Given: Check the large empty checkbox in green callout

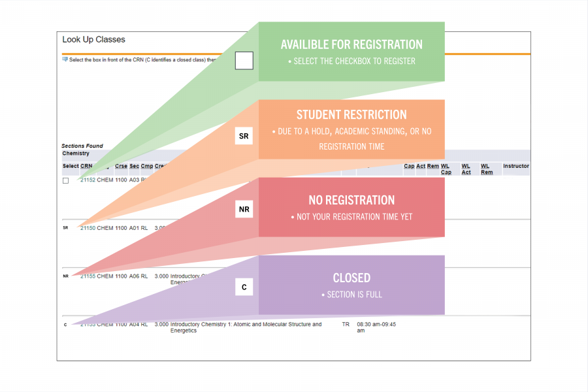Looking at the screenshot, I should coord(244,61).
